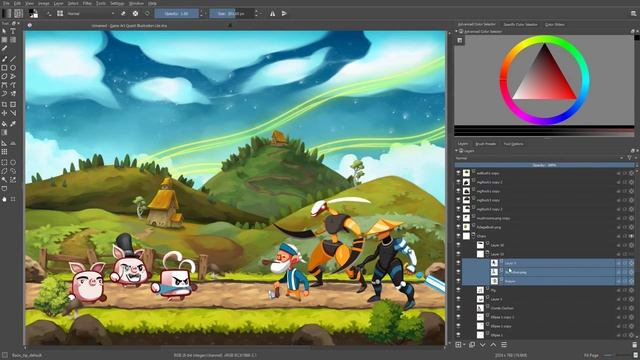Open the add layer type dropdown arrow

464,345
